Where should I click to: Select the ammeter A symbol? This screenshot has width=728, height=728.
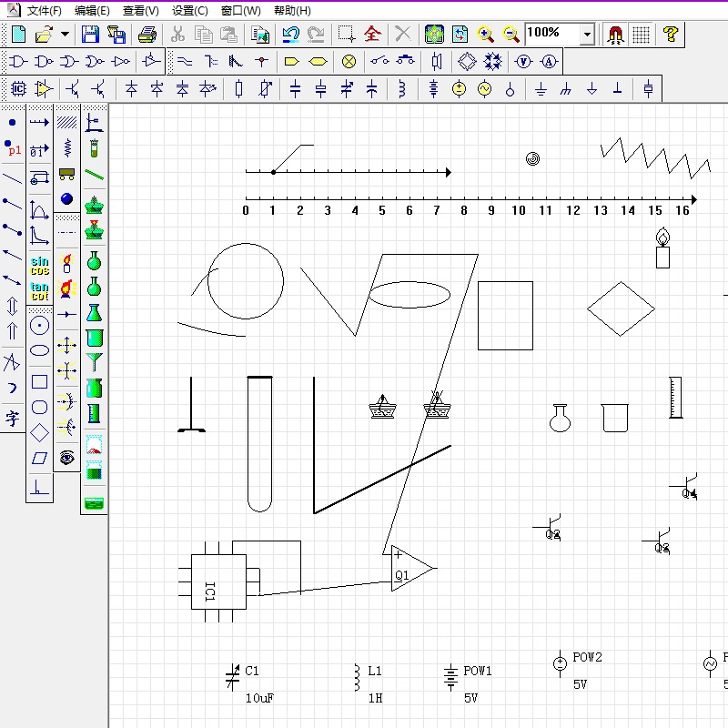click(550, 61)
